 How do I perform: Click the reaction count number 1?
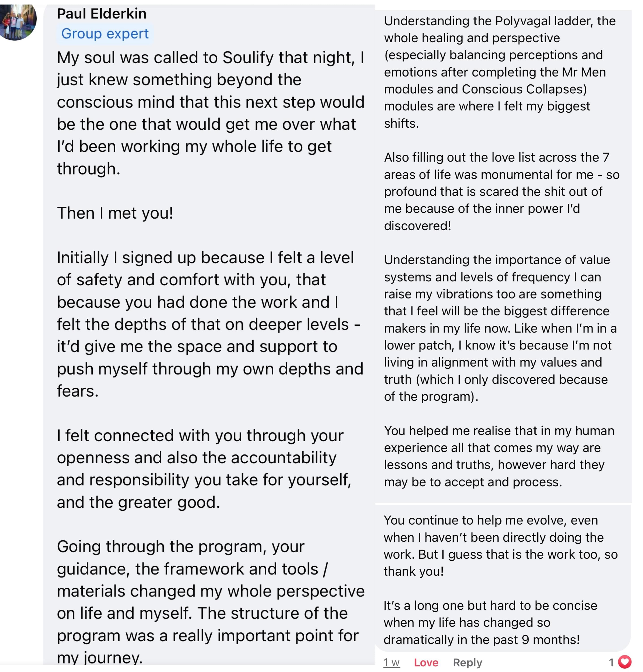coord(611,662)
